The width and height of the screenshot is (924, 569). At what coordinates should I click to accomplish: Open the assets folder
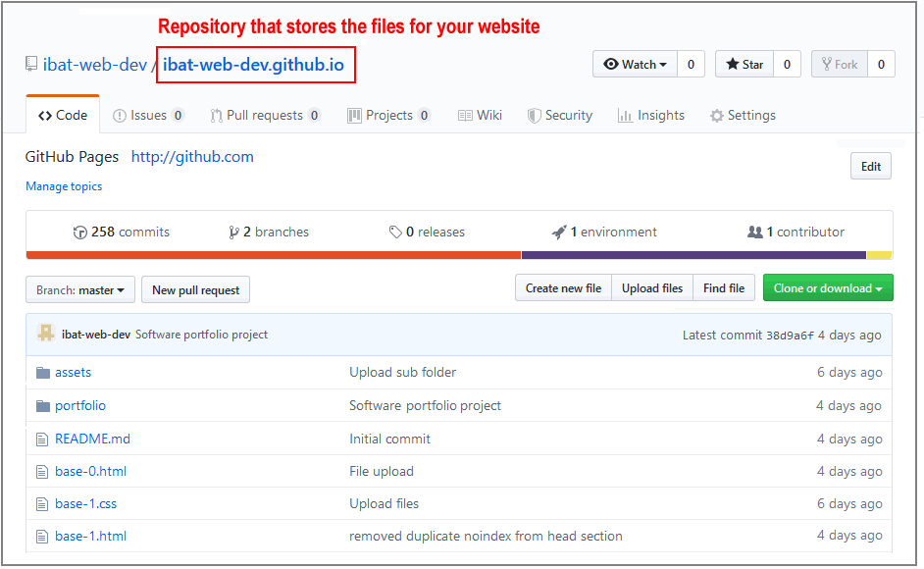pos(73,373)
